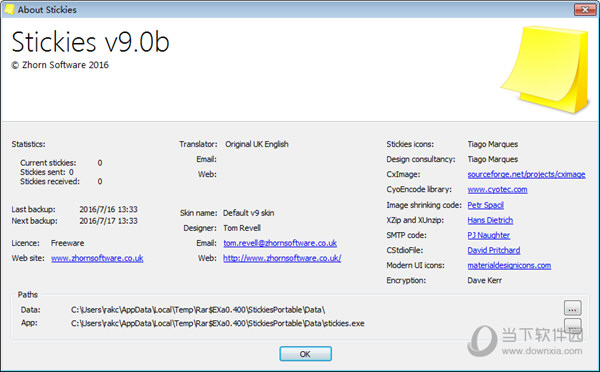Open http://www.zhornsoftware.co.uk/ skin web link

pos(282,258)
